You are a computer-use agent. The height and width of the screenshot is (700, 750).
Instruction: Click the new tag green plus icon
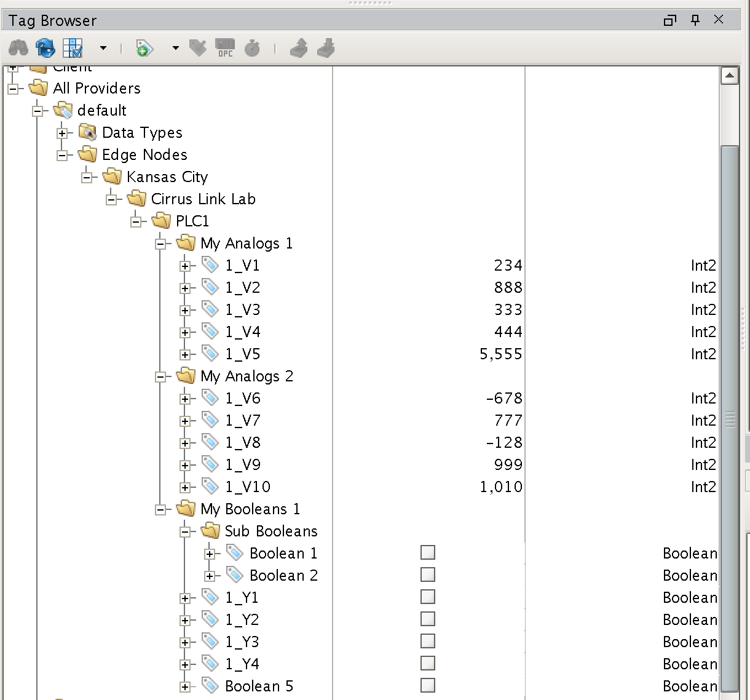point(144,48)
